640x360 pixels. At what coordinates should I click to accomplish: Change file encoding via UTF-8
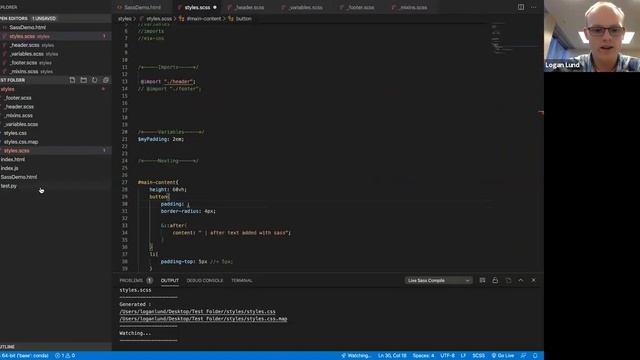coord(447,356)
